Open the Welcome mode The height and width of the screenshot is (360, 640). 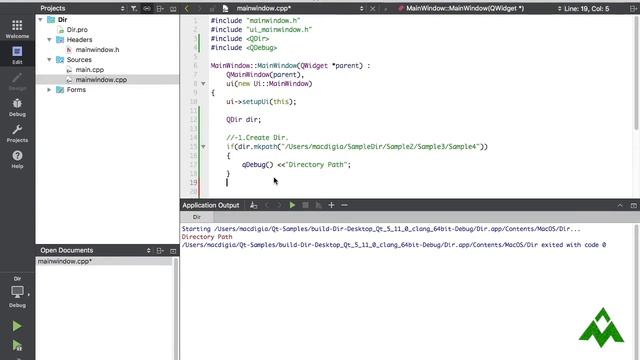[x=17, y=29]
